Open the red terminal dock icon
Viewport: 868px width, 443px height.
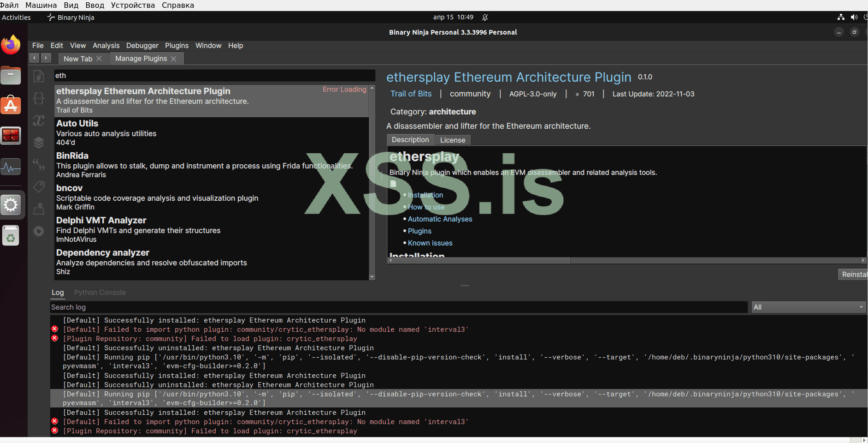[11, 136]
